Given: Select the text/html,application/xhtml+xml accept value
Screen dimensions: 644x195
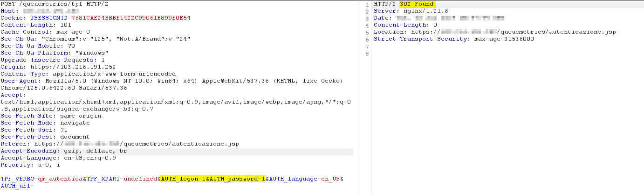Looking at the screenshot, I should tap(176, 102).
